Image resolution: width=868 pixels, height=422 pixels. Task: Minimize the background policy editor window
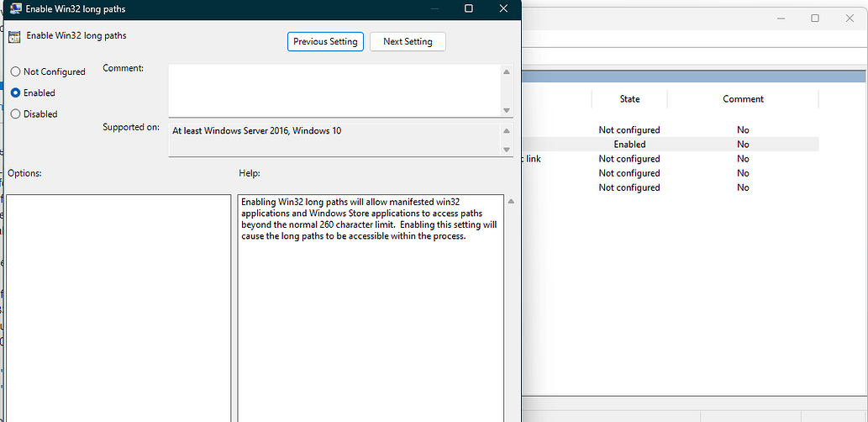point(781,18)
